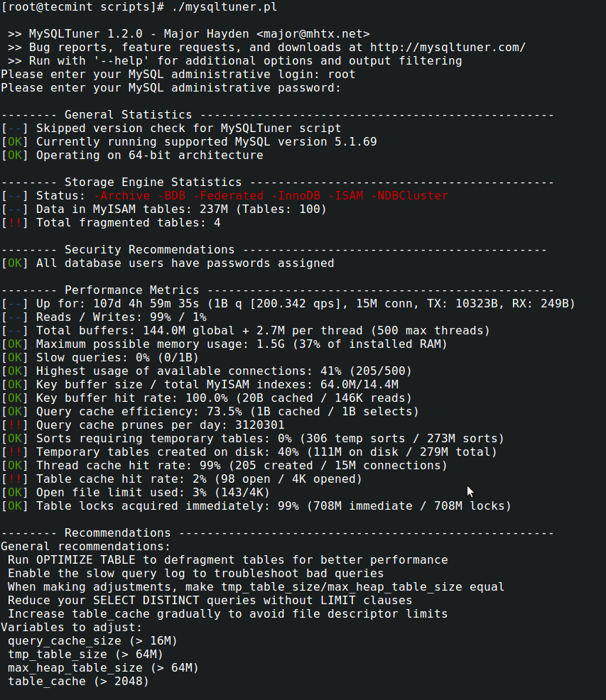Click the General Statistics section header
The image size is (606, 700).
click(x=128, y=115)
